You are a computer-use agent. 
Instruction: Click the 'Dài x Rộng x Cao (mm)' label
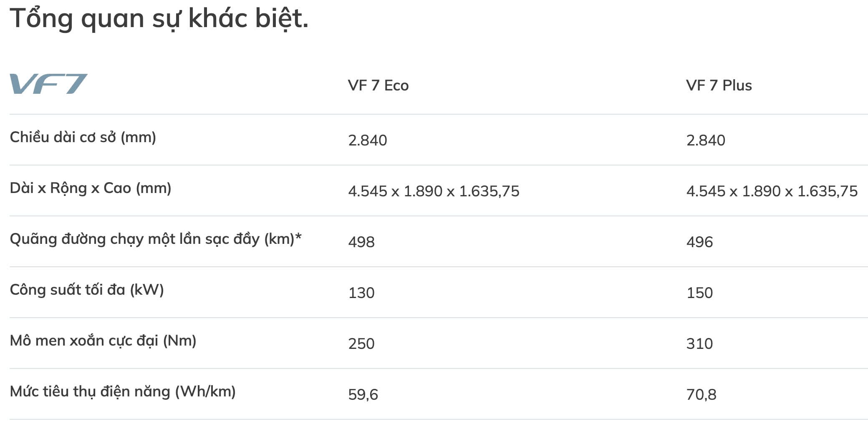click(x=90, y=188)
